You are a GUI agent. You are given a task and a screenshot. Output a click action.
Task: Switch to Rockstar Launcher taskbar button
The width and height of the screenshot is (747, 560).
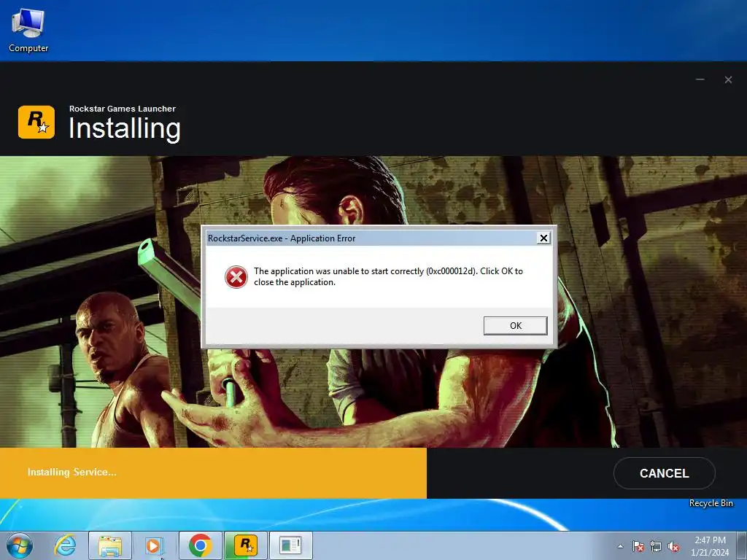pos(246,545)
